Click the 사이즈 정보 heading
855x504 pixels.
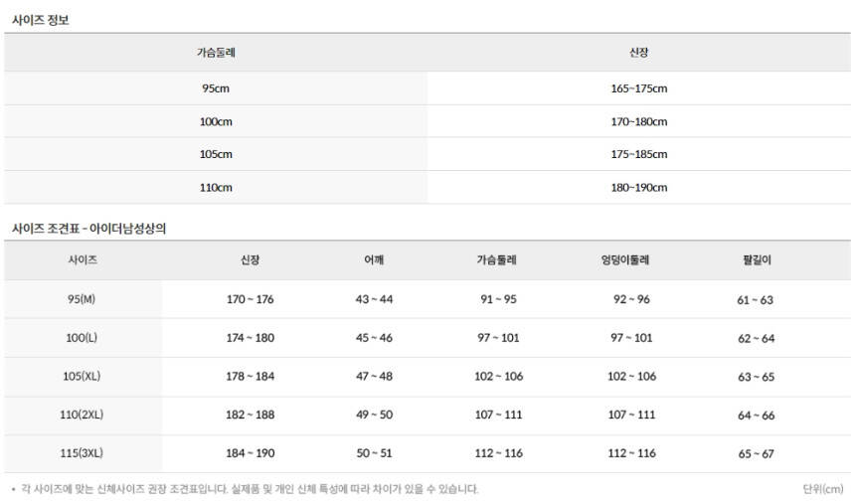pos(41,19)
